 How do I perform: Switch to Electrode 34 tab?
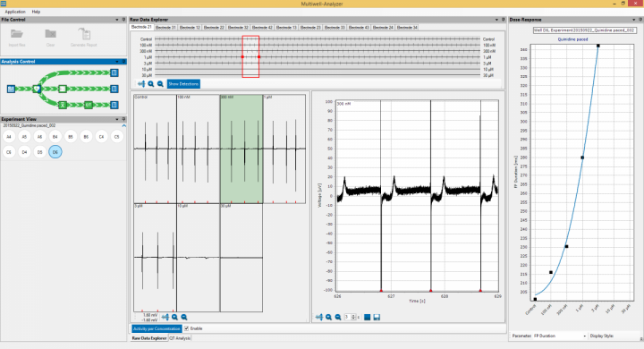coord(407,27)
